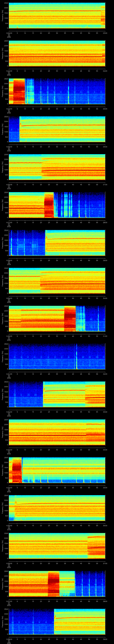Select the spectrogram panel beginning at 6:33:00
The width and height of the screenshot is (114, 644).
click(57, 432)
